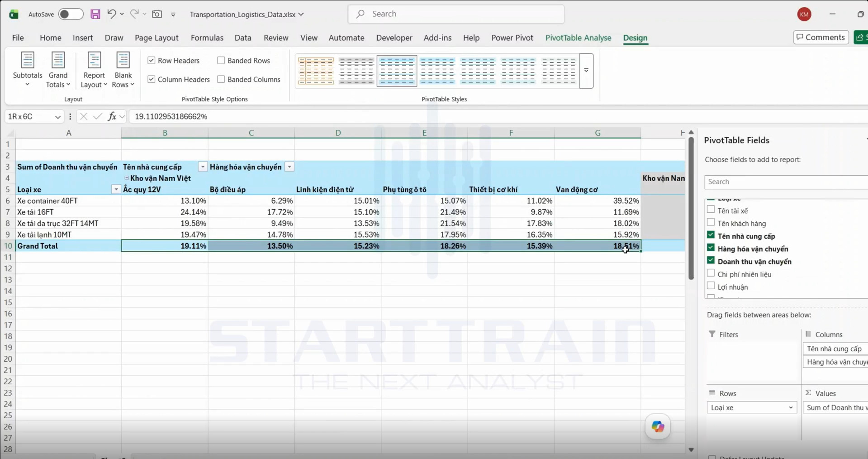The height and width of the screenshot is (459, 868).
Task: Select the first orange PivotTable style thumbnail
Action: click(316, 71)
